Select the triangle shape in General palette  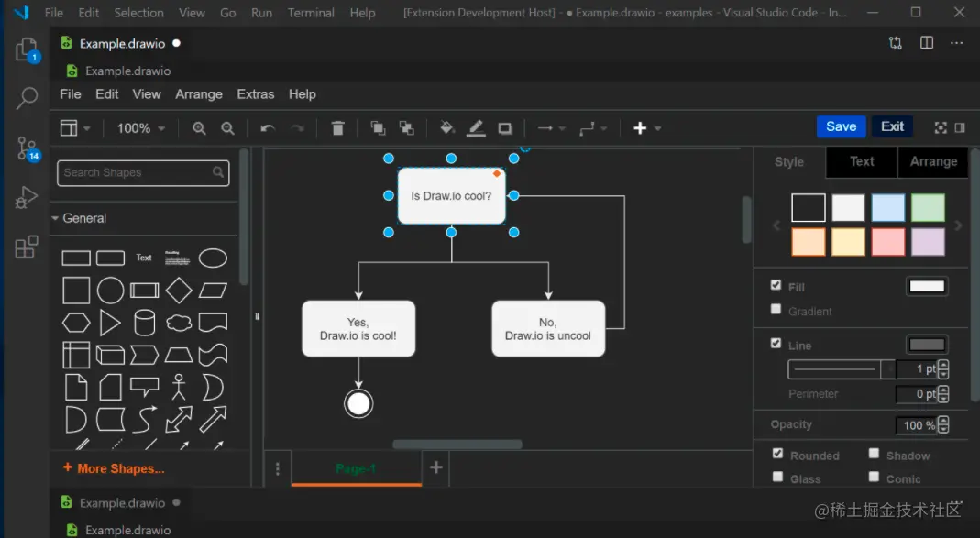(x=110, y=323)
